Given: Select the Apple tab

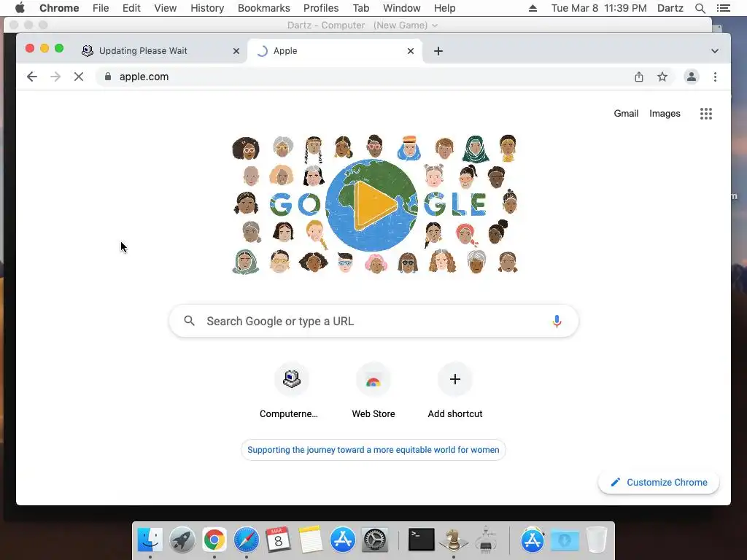Looking at the screenshot, I should pos(335,51).
